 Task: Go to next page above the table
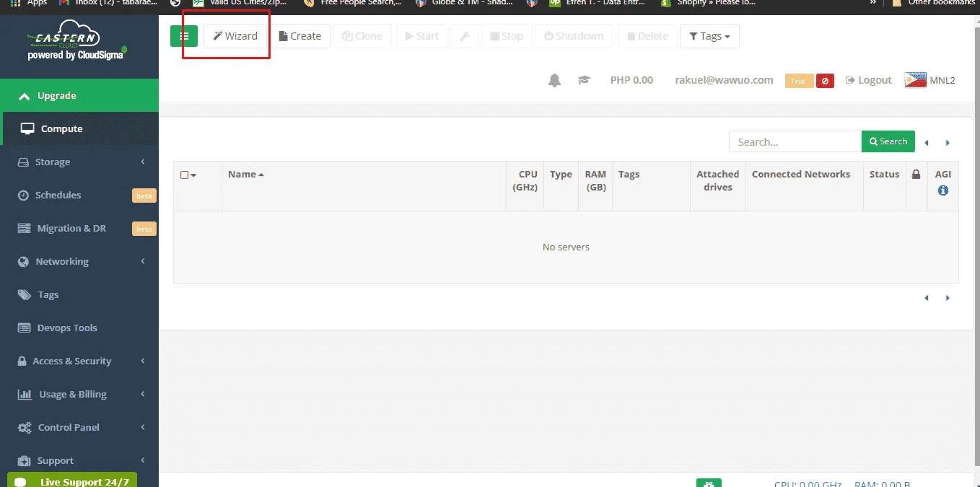948,143
